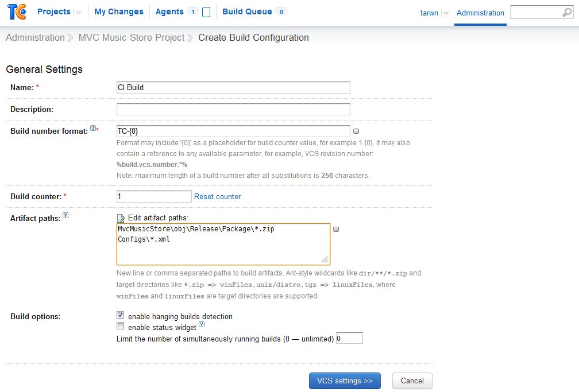Click the Edit artifact paths icon

121,218
